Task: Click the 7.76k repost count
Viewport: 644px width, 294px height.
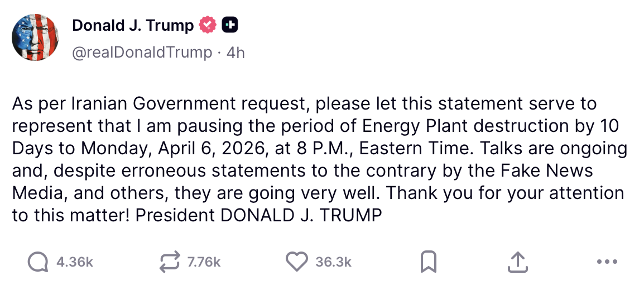Action: [x=204, y=262]
